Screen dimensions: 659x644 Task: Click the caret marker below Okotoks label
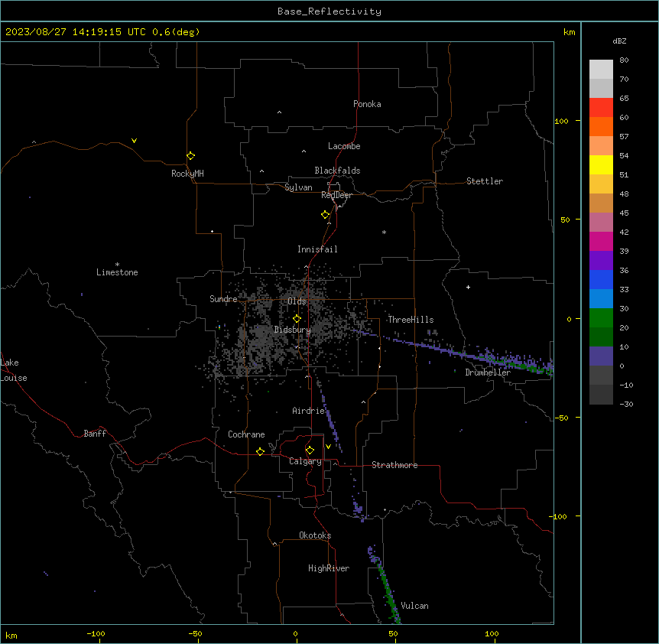tap(274, 544)
